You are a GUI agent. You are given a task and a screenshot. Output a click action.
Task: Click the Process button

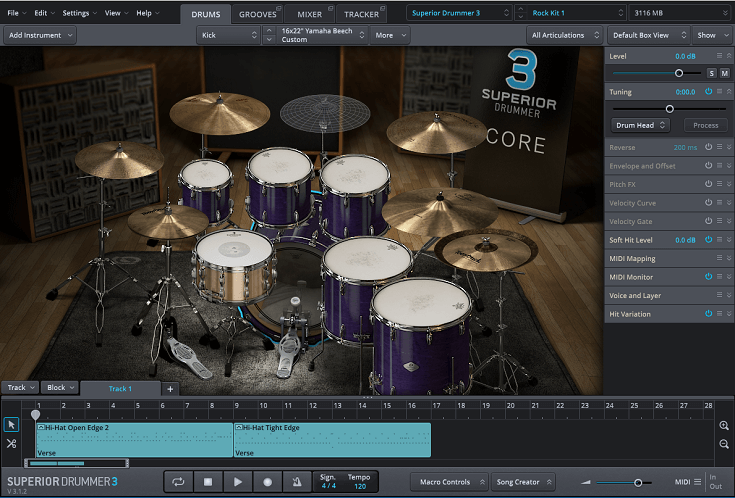tap(705, 125)
